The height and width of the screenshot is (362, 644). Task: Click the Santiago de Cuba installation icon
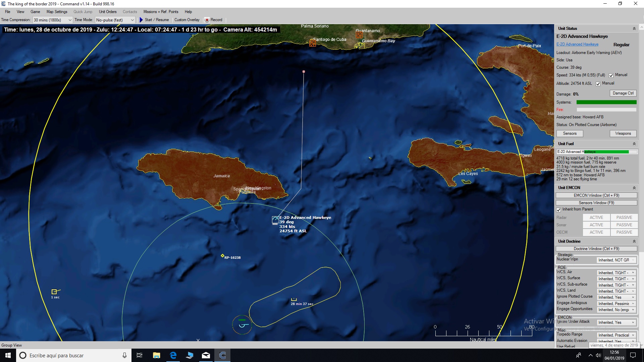point(313,43)
